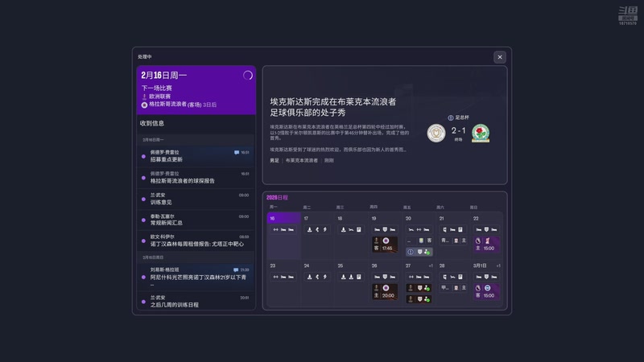The width and height of the screenshot is (644, 362).
Task: Click the 周四 weekday column header
Action: 374,207
